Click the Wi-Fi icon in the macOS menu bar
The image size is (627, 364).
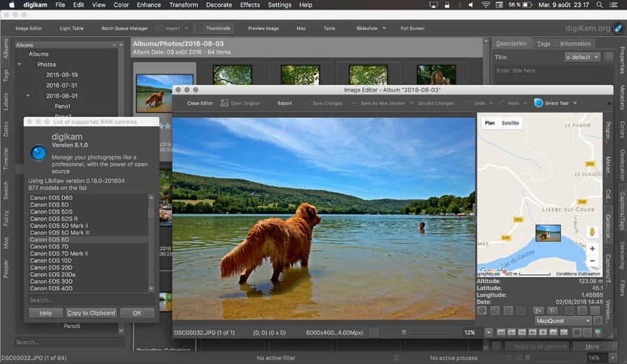point(485,5)
